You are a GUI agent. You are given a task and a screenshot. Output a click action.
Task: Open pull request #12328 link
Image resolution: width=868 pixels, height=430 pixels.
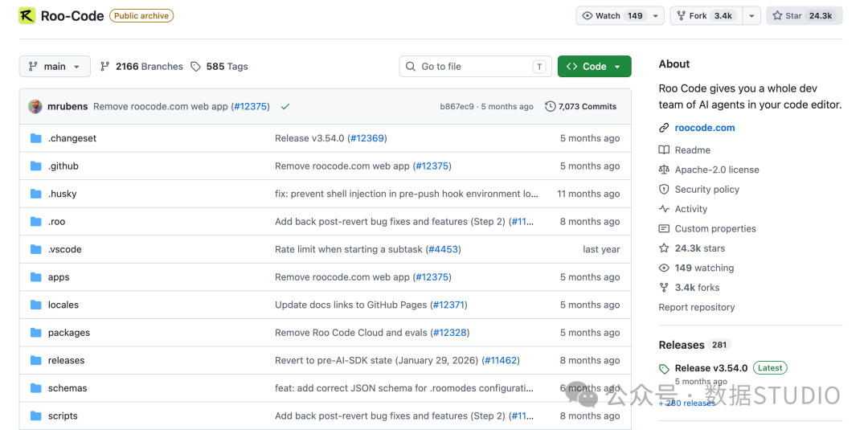click(451, 333)
